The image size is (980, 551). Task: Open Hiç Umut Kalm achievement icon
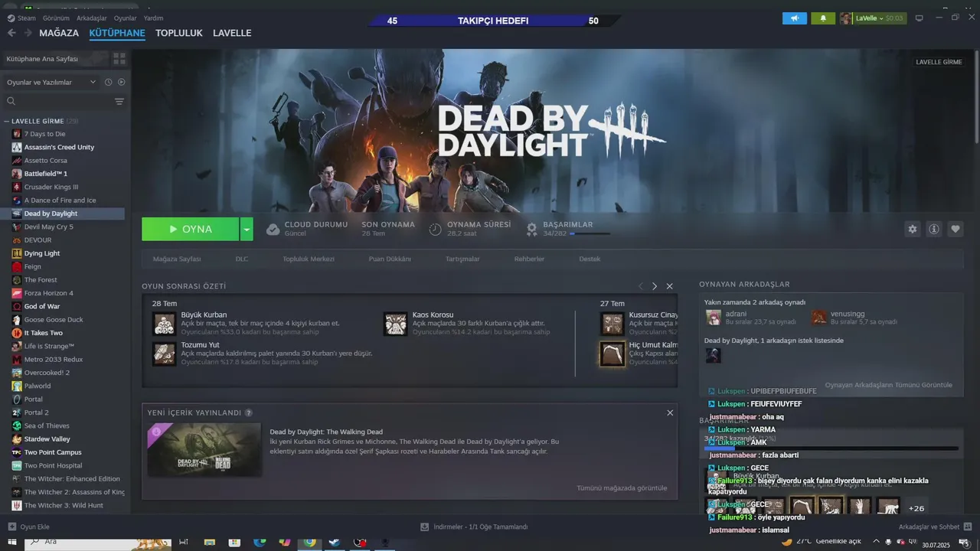(612, 354)
